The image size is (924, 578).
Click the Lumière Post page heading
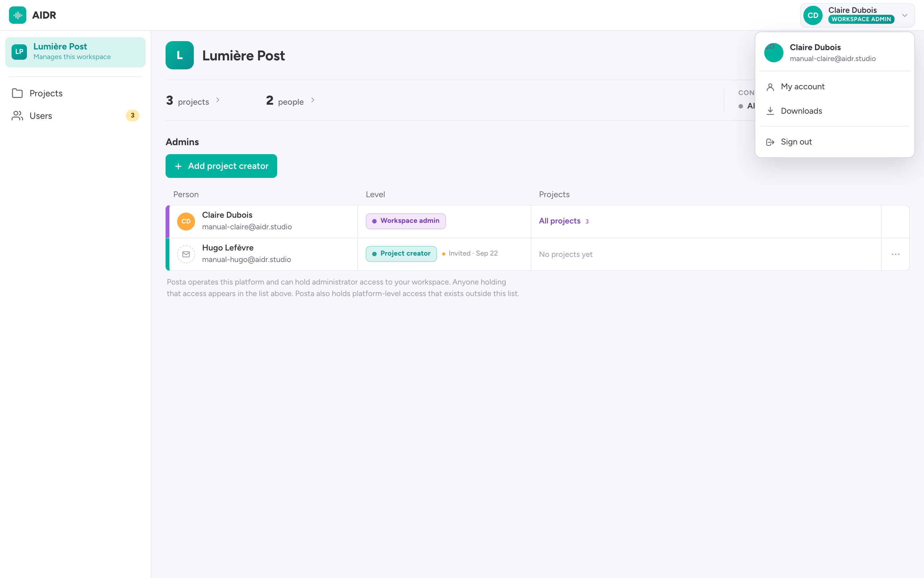click(244, 56)
